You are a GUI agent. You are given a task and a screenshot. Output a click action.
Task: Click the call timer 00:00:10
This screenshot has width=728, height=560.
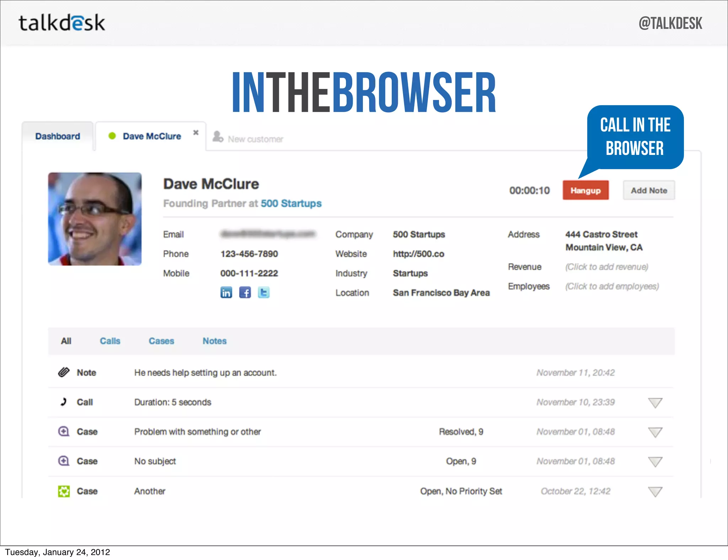point(529,190)
